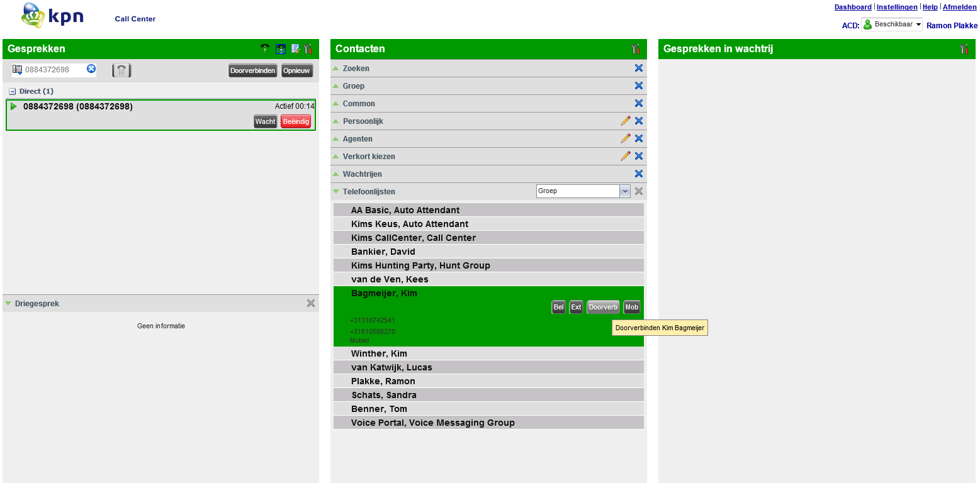980x483 pixels.
Task: Click the ACD status person icon
Action: (868, 25)
